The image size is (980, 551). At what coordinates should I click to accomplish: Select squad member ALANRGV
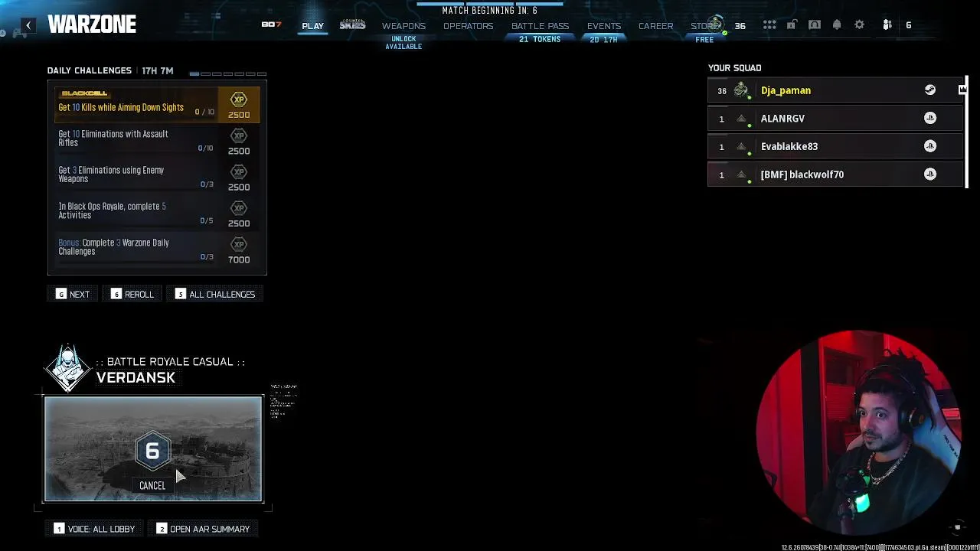[x=835, y=119]
